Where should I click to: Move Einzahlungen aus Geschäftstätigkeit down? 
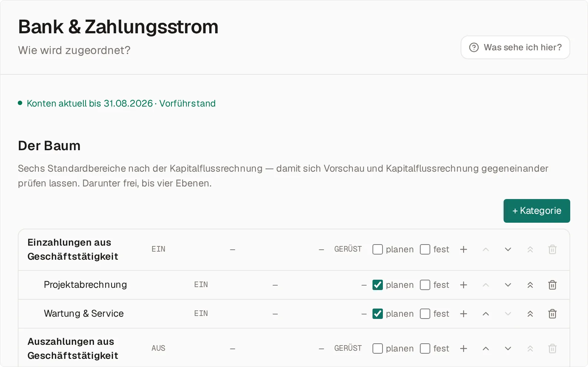tap(508, 249)
